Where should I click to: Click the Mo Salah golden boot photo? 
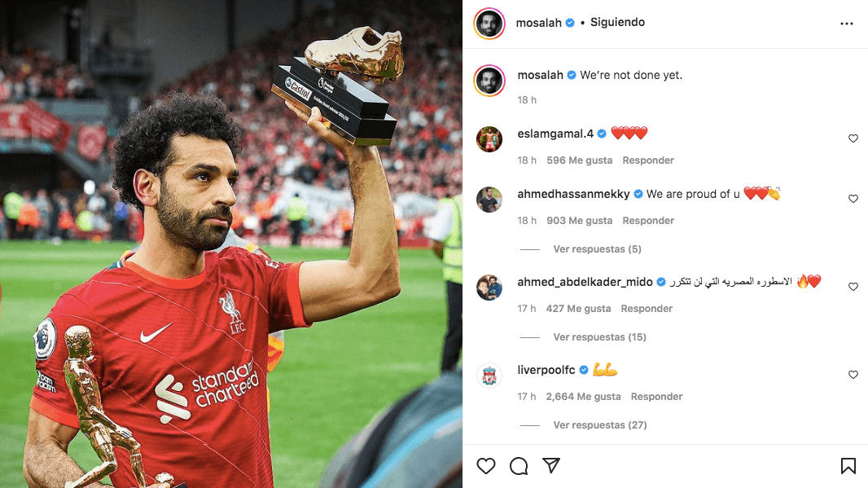(230, 244)
